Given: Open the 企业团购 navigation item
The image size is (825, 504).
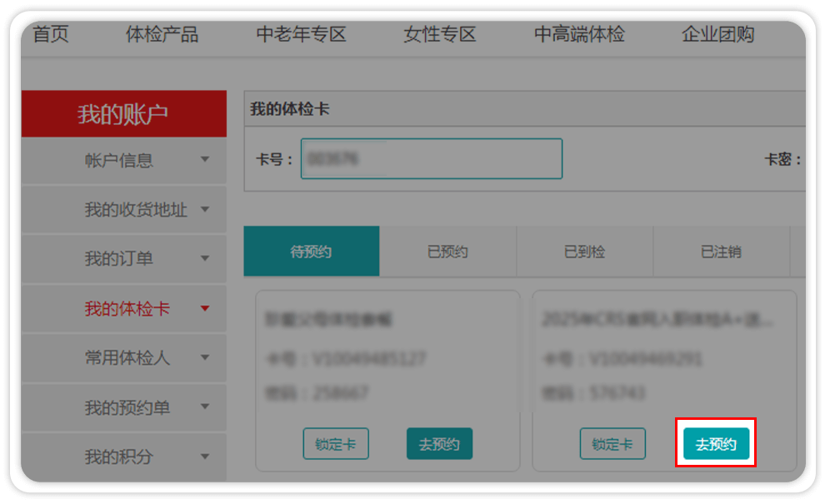Looking at the screenshot, I should tap(717, 34).
